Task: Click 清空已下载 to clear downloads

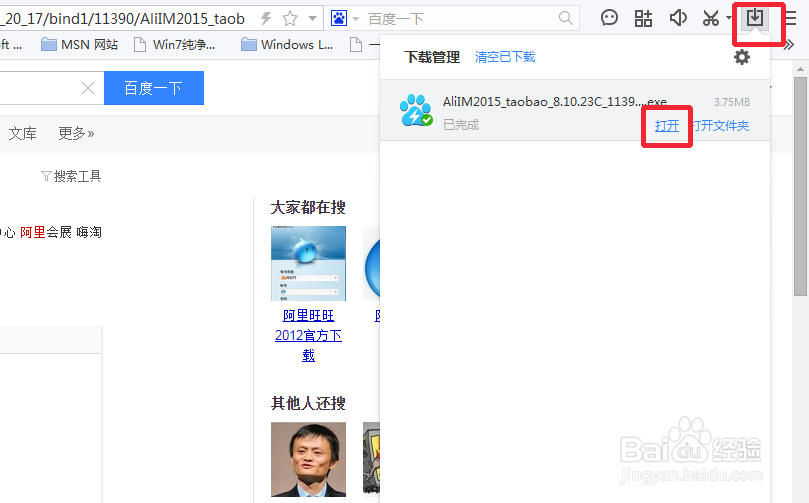Action: point(505,57)
